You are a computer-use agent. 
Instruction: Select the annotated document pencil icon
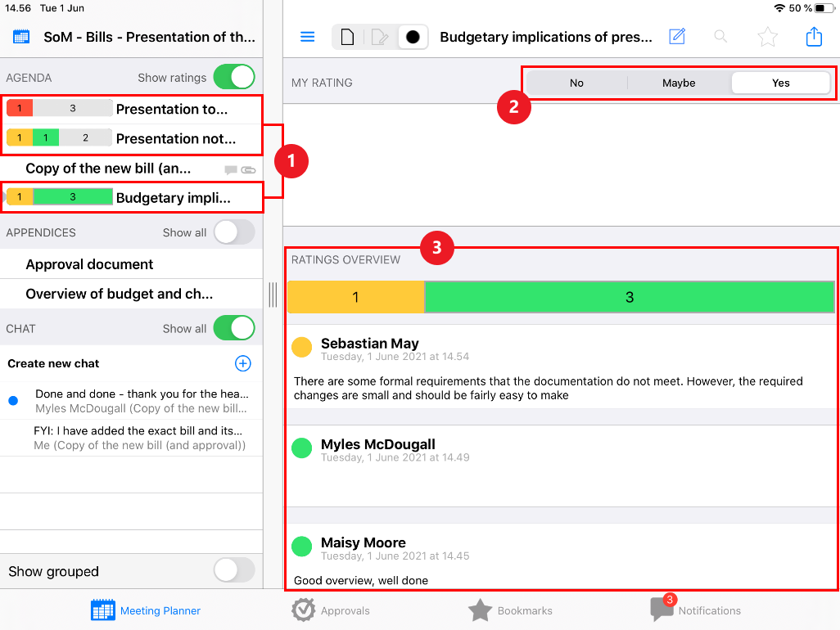pyautogui.click(x=379, y=37)
